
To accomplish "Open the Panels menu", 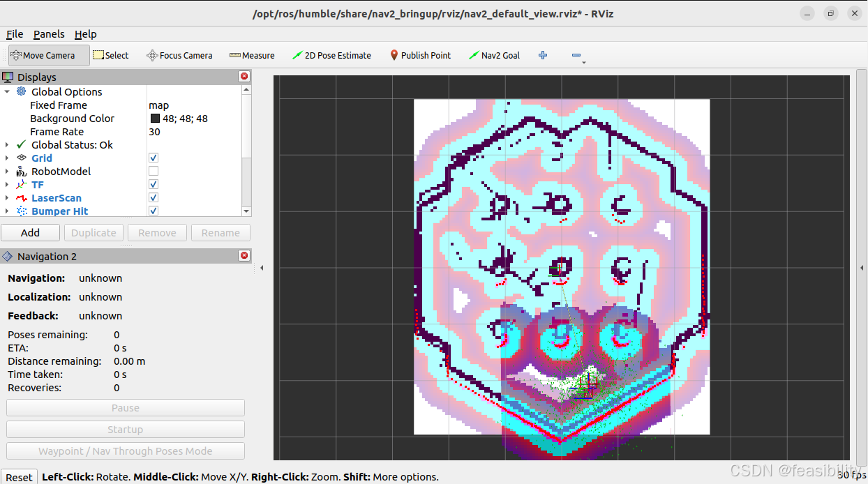I will (x=49, y=33).
